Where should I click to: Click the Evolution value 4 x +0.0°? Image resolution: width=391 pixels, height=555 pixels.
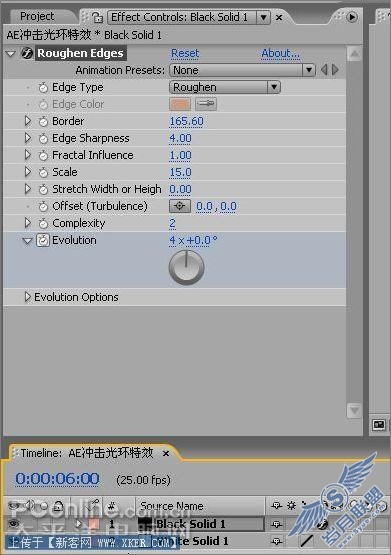[x=193, y=240]
